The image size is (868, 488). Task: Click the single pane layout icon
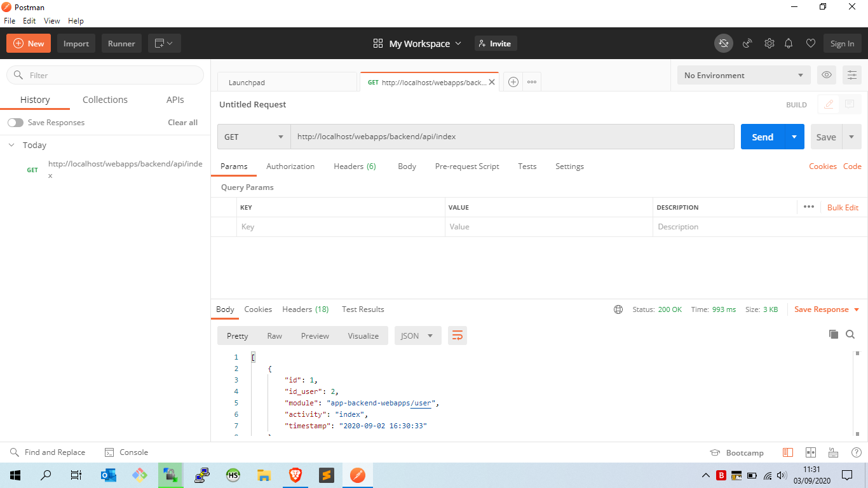click(788, 452)
